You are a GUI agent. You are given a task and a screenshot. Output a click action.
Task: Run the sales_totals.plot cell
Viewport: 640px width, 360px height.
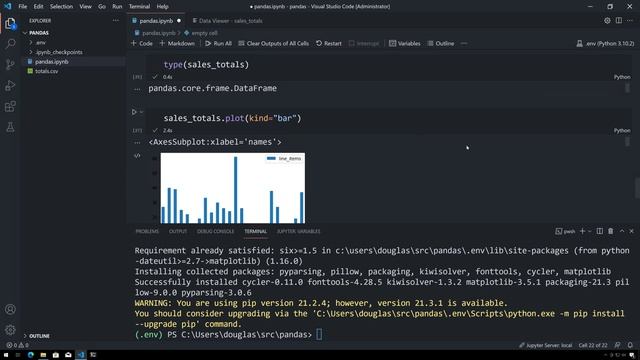(134, 111)
